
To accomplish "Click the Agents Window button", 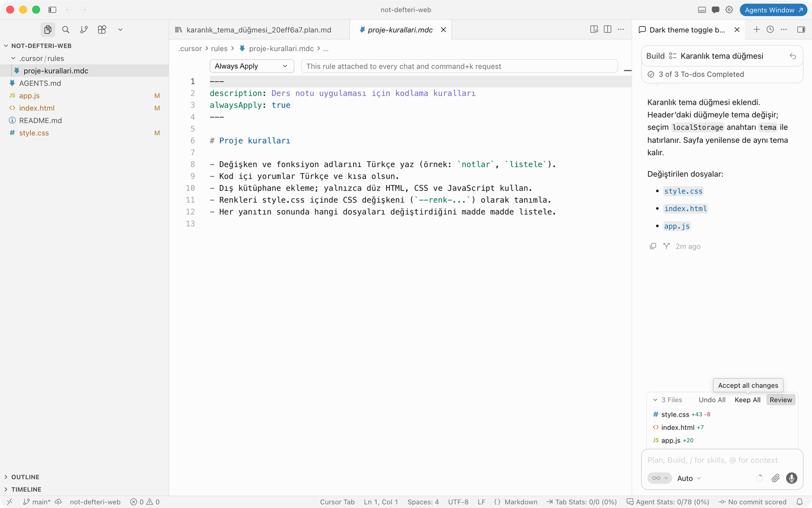I will (x=773, y=10).
